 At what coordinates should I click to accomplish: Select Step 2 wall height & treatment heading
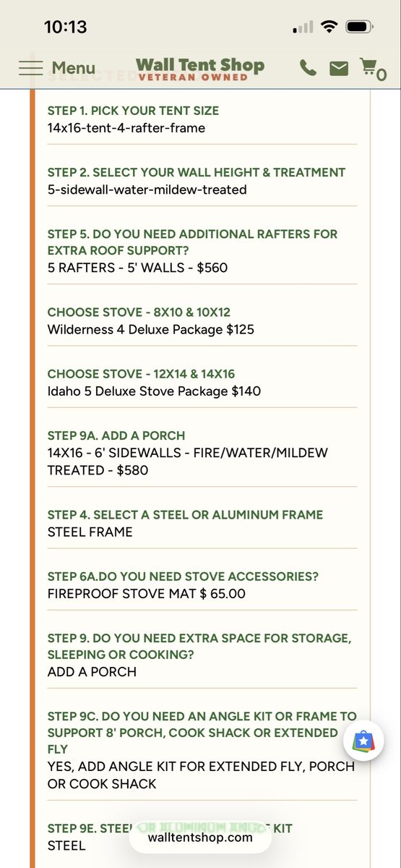(197, 172)
